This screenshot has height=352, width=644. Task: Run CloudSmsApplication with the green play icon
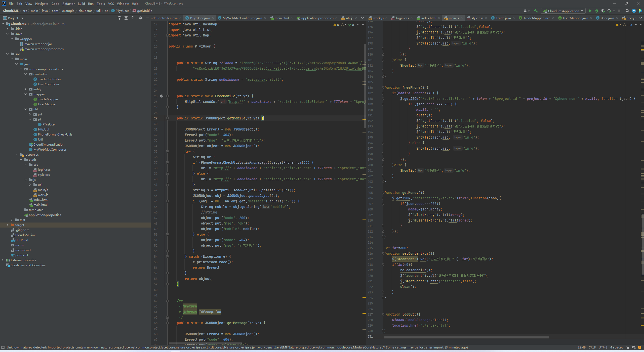(x=590, y=11)
